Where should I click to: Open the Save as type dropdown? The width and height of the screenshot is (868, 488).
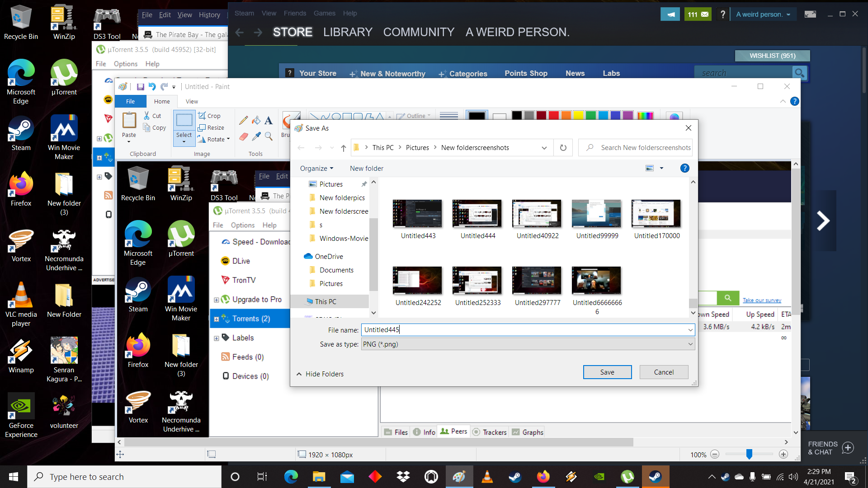click(690, 344)
